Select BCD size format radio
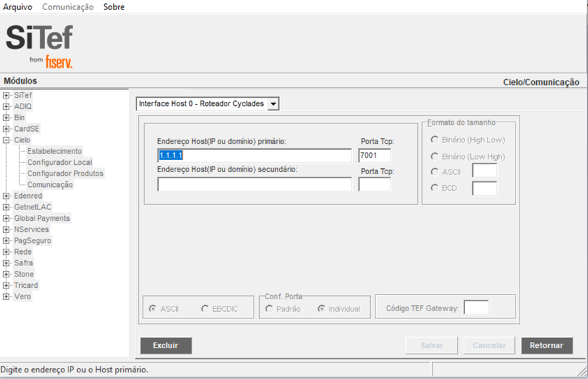This screenshot has height=379, width=588. click(x=435, y=188)
